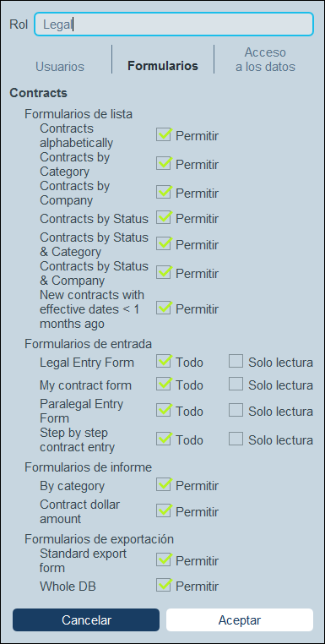Select the Formularios tab
The height and width of the screenshot is (644, 325).
click(163, 66)
